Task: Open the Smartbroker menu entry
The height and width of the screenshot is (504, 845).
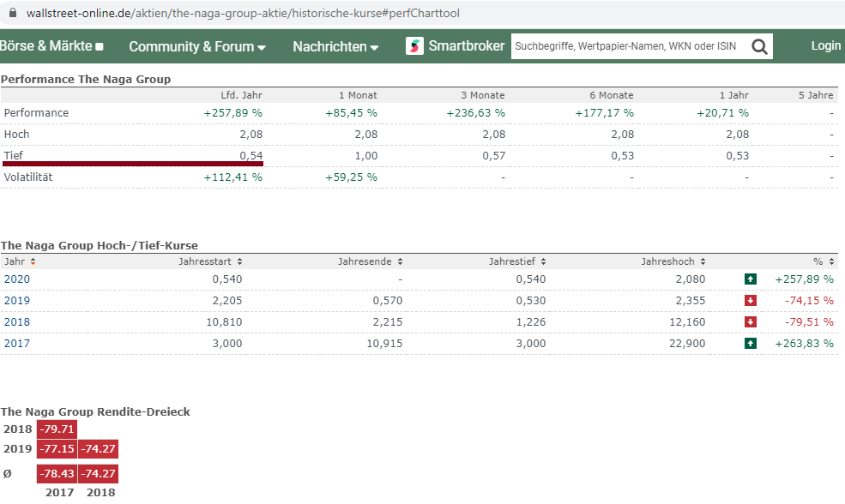Action: (x=455, y=45)
